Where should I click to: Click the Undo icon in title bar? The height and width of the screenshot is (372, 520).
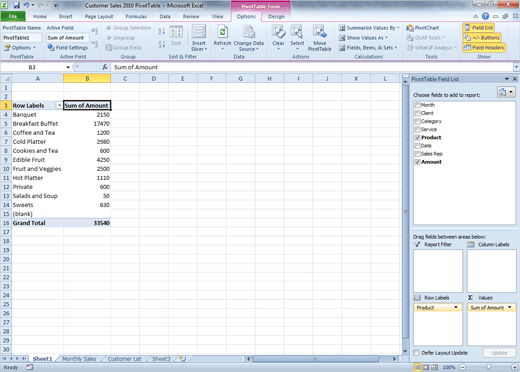[26, 5]
